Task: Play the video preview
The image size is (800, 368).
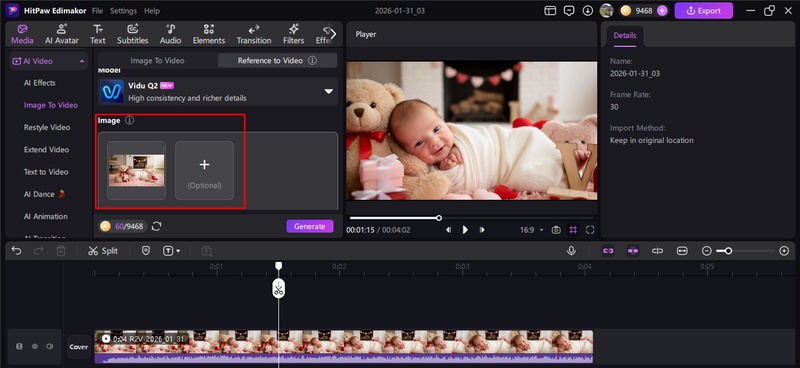Action: pos(465,230)
